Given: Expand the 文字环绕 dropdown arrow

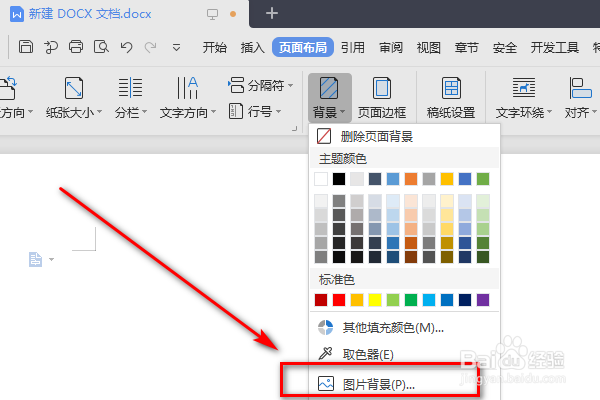Looking at the screenshot, I should click(549, 112).
